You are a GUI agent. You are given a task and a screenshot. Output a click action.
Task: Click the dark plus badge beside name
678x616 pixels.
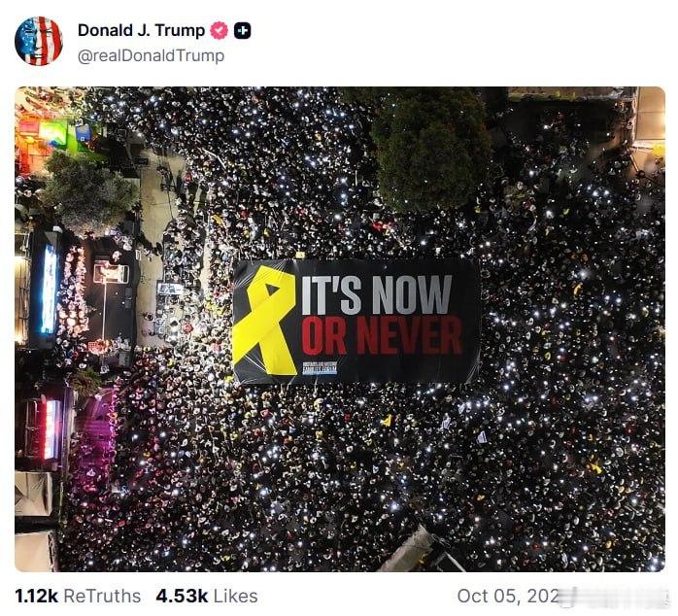click(x=243, y=30)
